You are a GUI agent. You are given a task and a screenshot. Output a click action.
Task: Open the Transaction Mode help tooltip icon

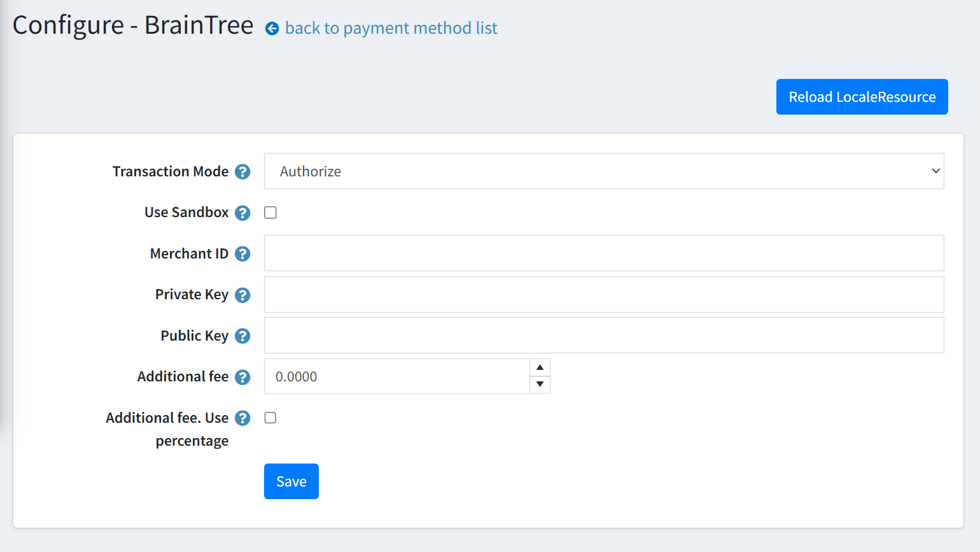(243, 171)
